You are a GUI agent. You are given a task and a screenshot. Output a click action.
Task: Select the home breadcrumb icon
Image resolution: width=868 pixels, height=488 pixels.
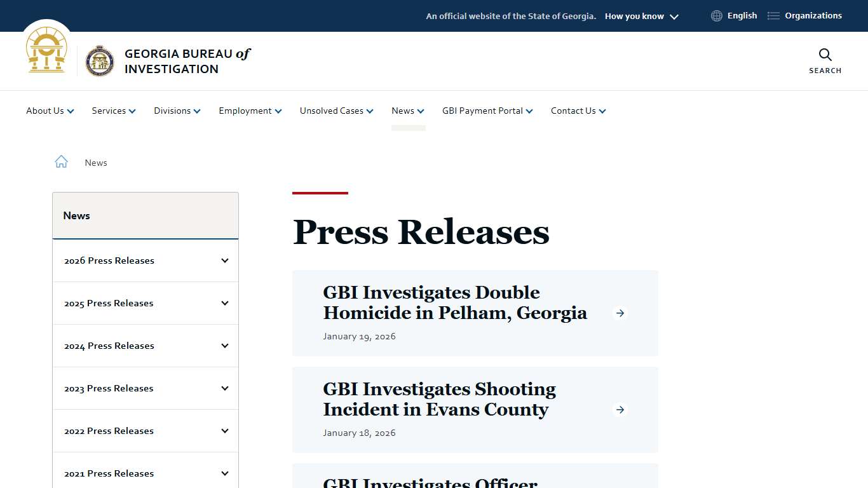coord(61,161)
